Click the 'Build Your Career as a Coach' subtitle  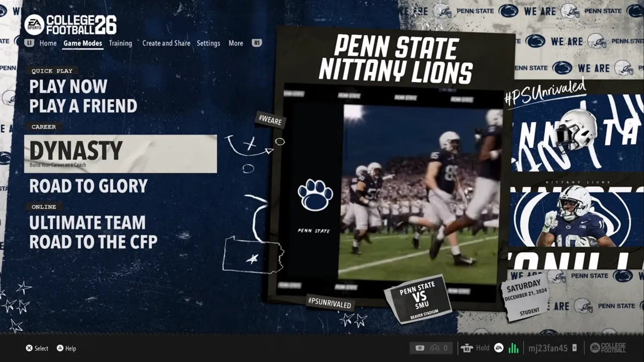click(x=58, y=165)
